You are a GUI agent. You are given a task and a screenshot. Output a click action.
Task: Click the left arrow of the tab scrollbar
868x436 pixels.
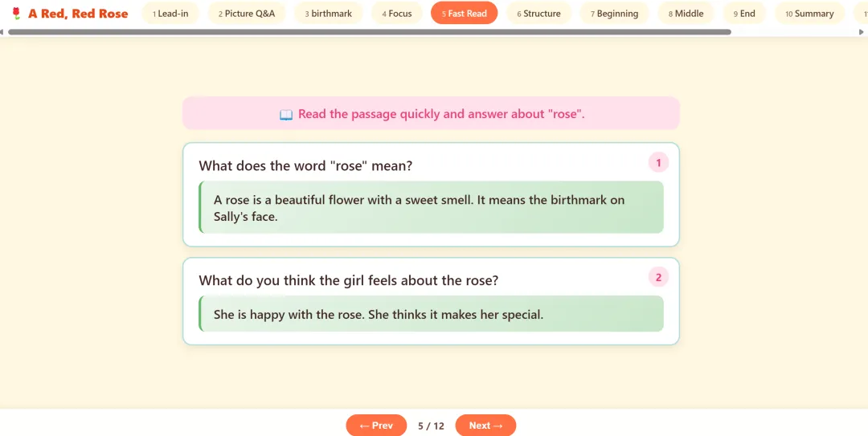pyautogui.click(x=2, y=32)
